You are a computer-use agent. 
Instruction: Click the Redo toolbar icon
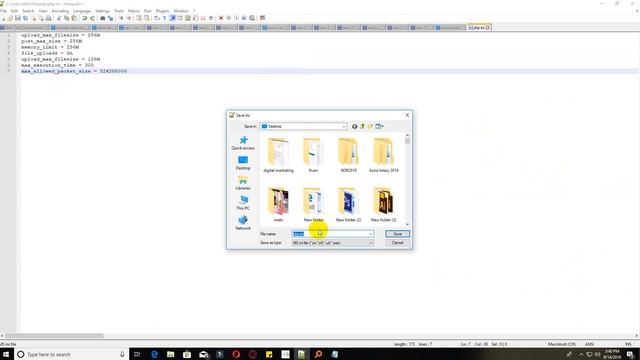[x=92, y=18]
